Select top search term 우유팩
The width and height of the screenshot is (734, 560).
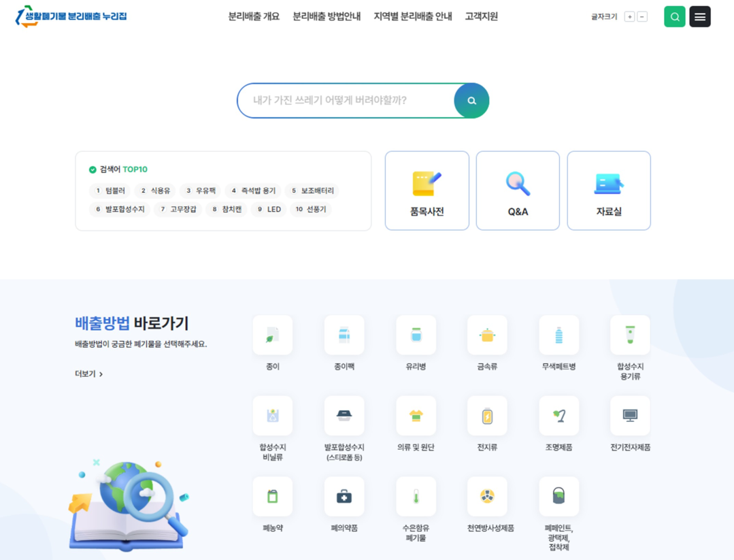pyautogui.click(x=201, y=191)
